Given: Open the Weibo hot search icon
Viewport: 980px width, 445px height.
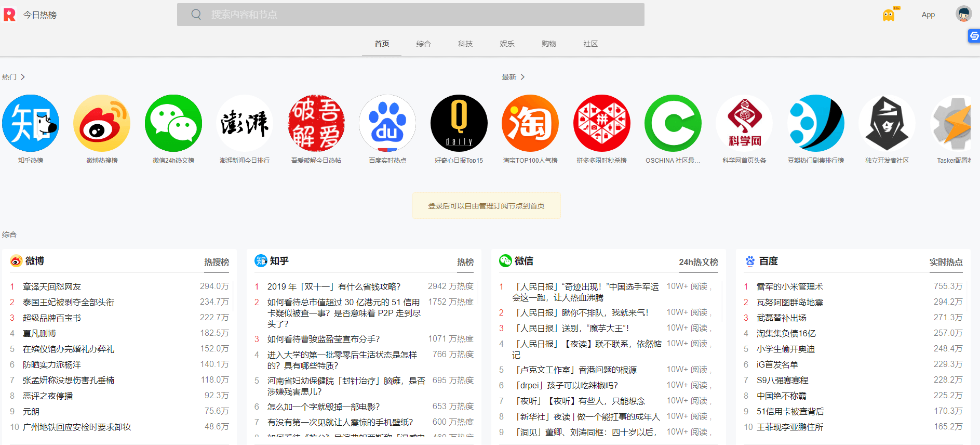Looking at the screenshot, I should [x=102, y=123].
